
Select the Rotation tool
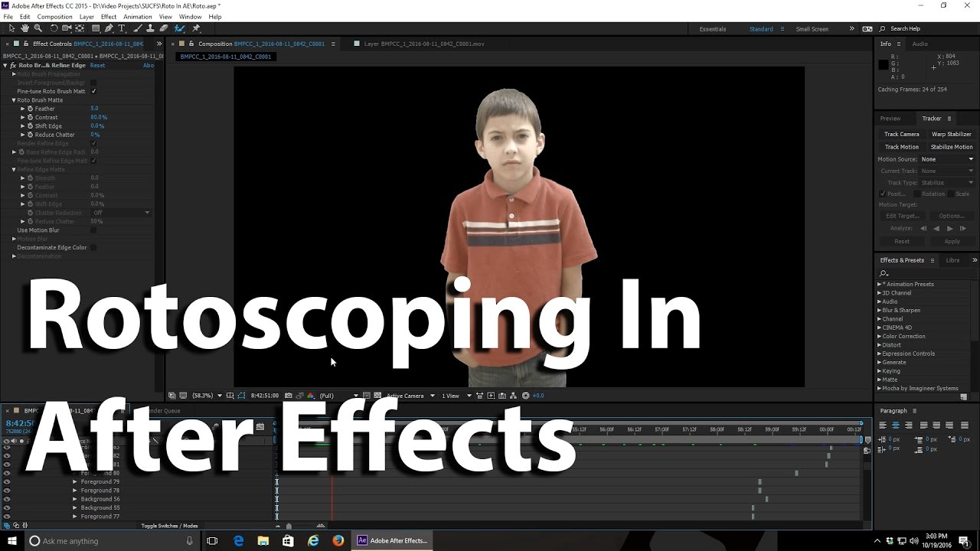54,28
